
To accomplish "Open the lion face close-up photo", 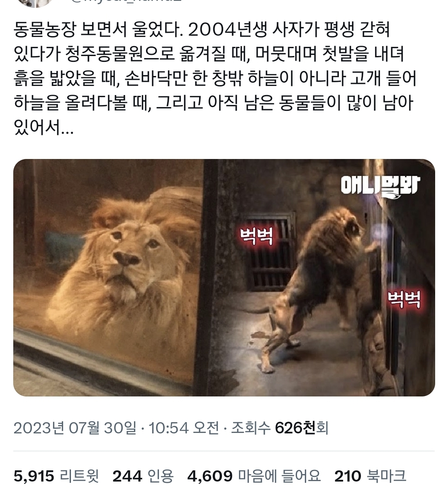I will (x=108, y=278).
